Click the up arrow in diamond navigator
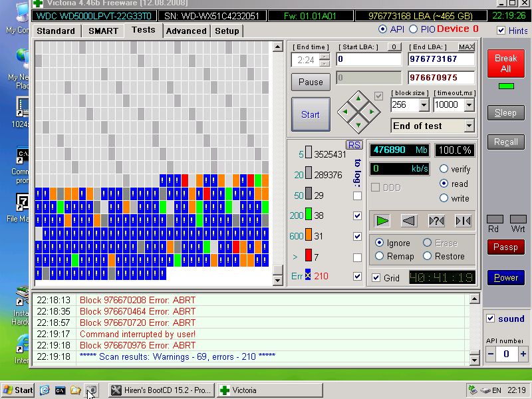This screenshot has width=532, height=399. click(358, 98)
